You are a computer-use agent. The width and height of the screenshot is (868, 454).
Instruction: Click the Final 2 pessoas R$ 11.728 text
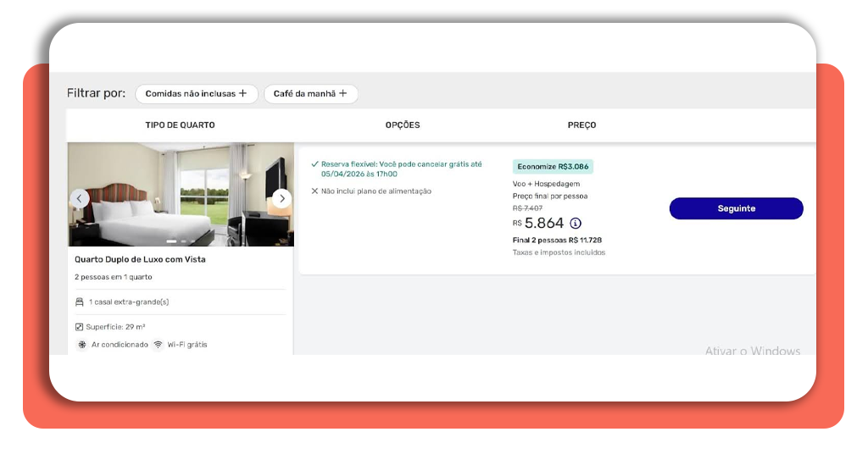point(557,241)
